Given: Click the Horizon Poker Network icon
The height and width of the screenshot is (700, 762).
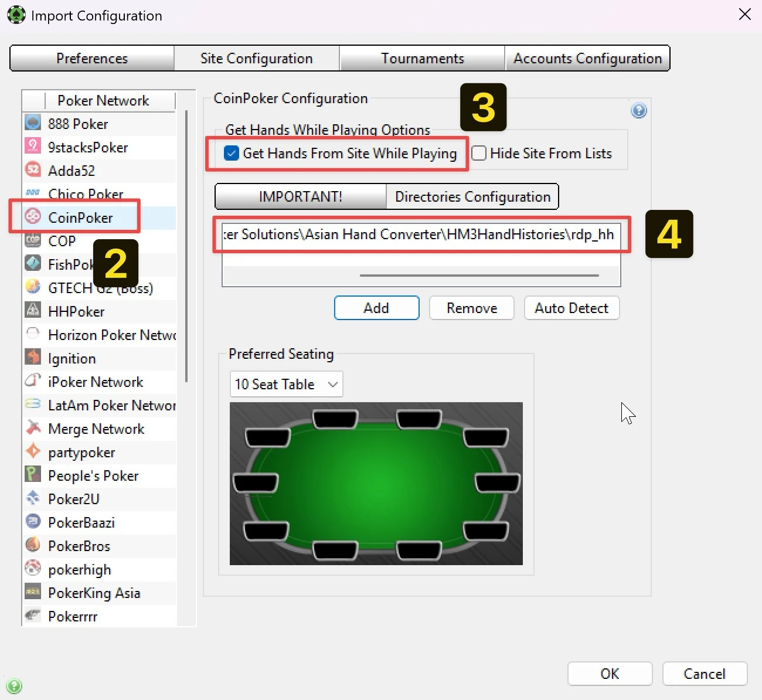Looking at the screenshot, I should (x=33, y=334).
